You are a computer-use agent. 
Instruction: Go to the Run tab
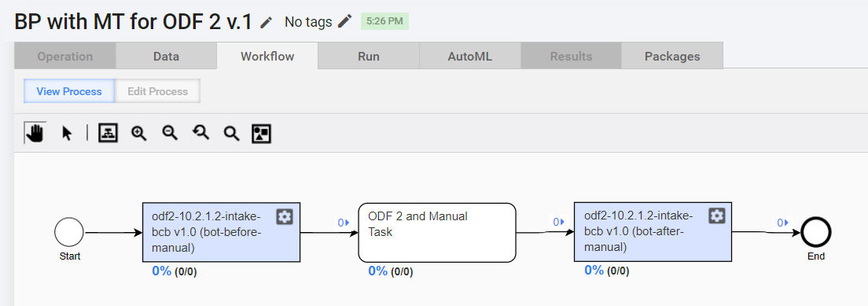click(369, 56)
